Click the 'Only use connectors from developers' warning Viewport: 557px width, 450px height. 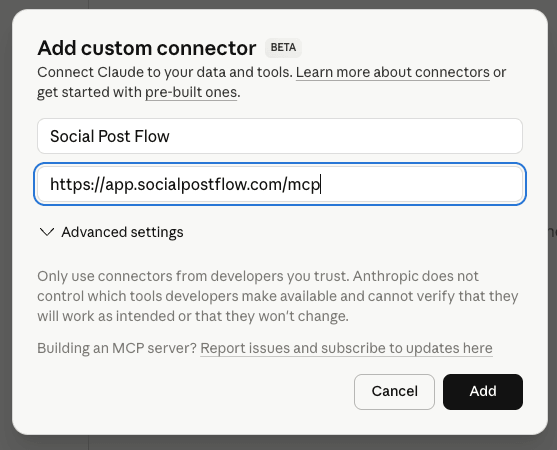(277, 296)
